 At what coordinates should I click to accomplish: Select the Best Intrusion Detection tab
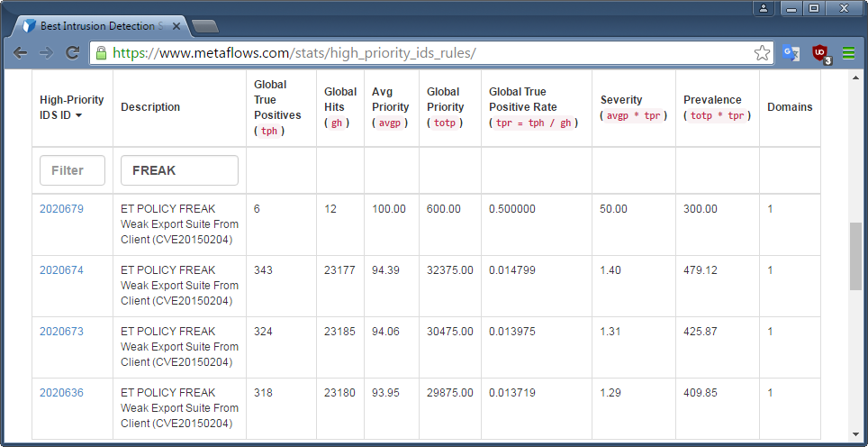[x=102, y=26]
